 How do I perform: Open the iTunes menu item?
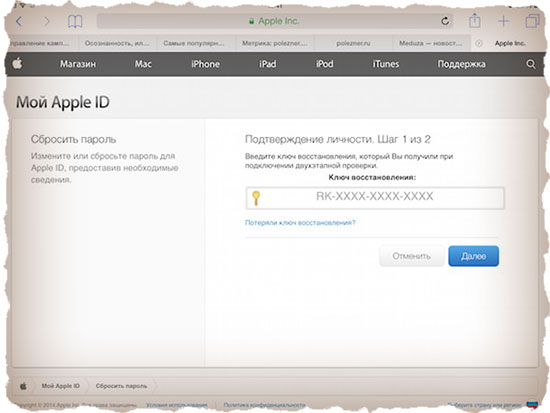tap(386, 64)
